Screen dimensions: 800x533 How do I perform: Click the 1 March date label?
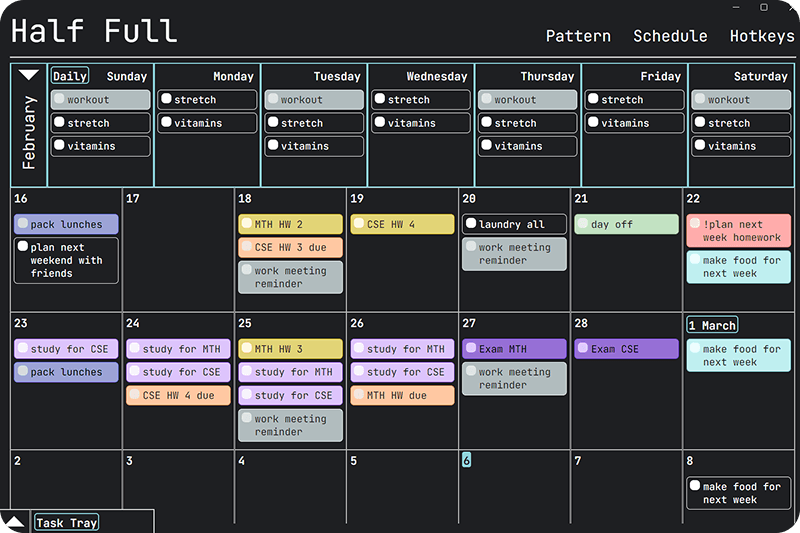pyautogui.click(x=712, y=325)
